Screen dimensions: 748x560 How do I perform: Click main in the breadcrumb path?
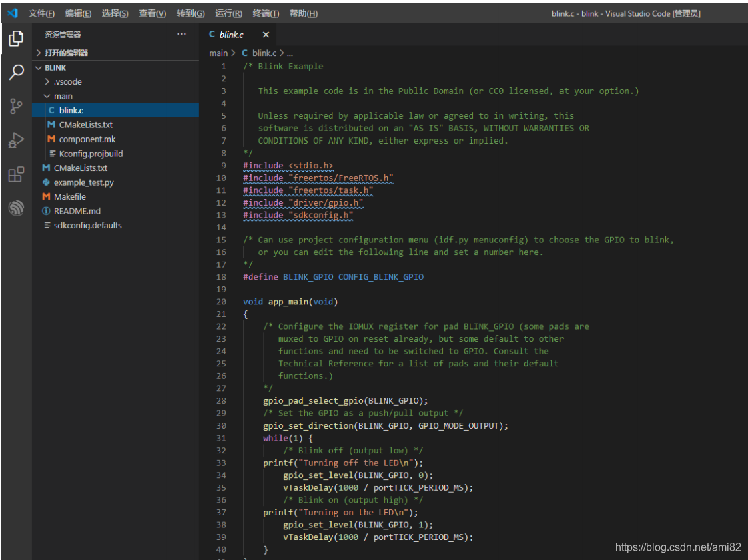pos(218,53)
